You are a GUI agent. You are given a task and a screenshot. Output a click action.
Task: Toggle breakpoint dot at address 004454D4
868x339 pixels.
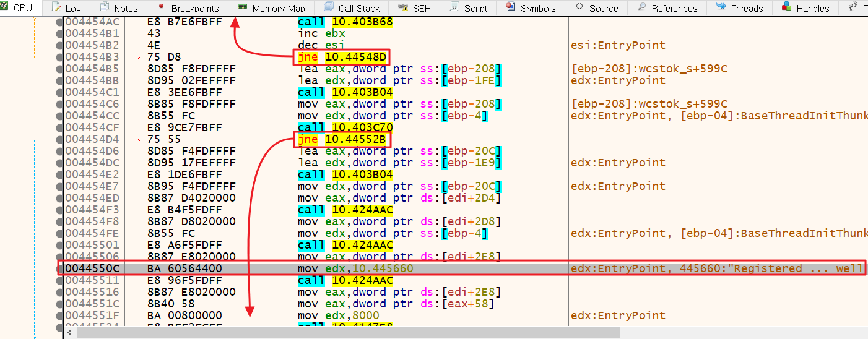click(59, 139)
